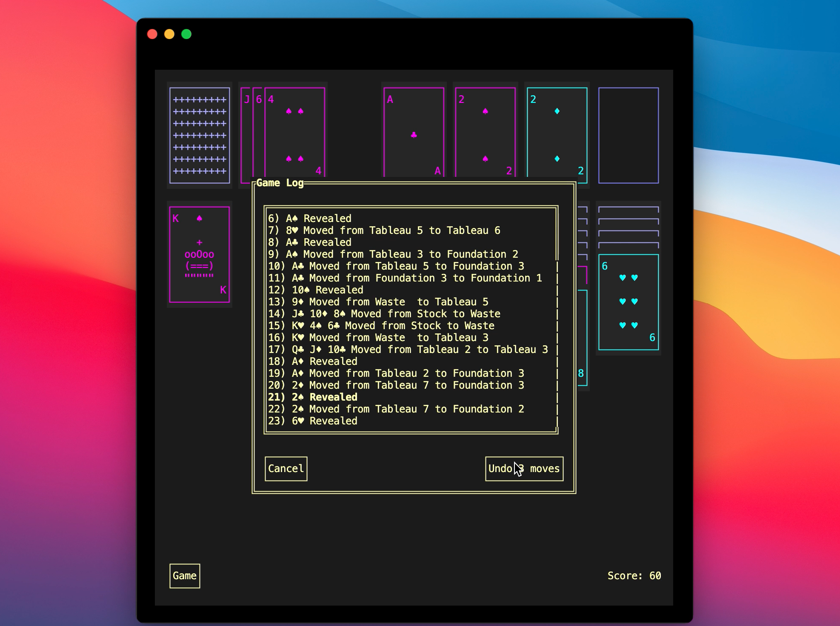The height and width of the screenshot is (626, 840).
Task: Click the game log scrollbar
Action: (x=557, y=340)
